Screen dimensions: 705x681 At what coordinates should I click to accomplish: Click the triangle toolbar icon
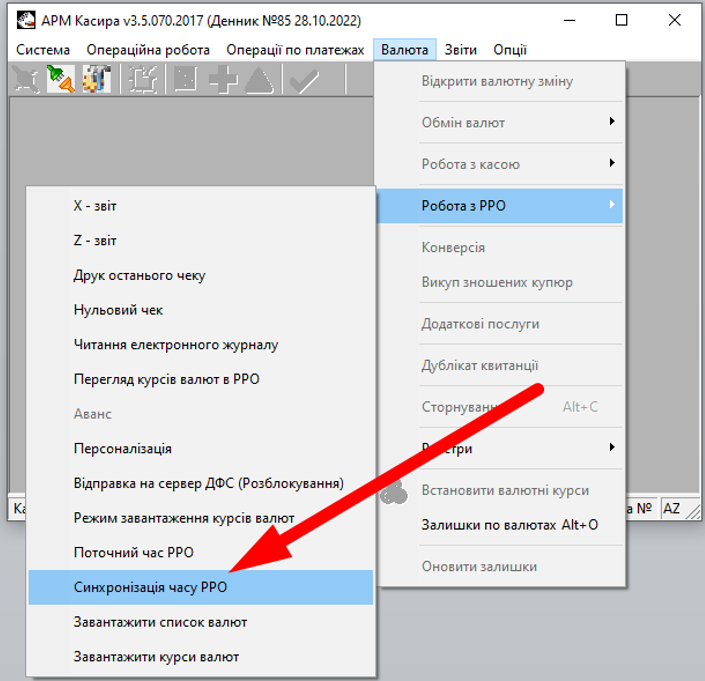pyautogui.click(x=259, y=80)
